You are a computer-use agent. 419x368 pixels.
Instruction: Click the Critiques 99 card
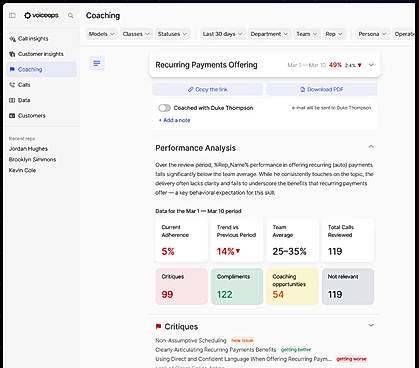182,287
